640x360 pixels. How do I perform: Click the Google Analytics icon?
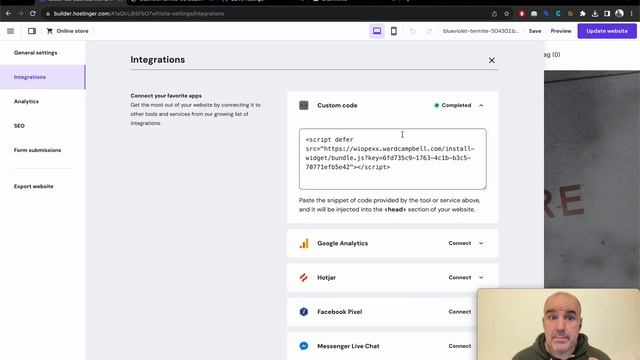(304, 243)
